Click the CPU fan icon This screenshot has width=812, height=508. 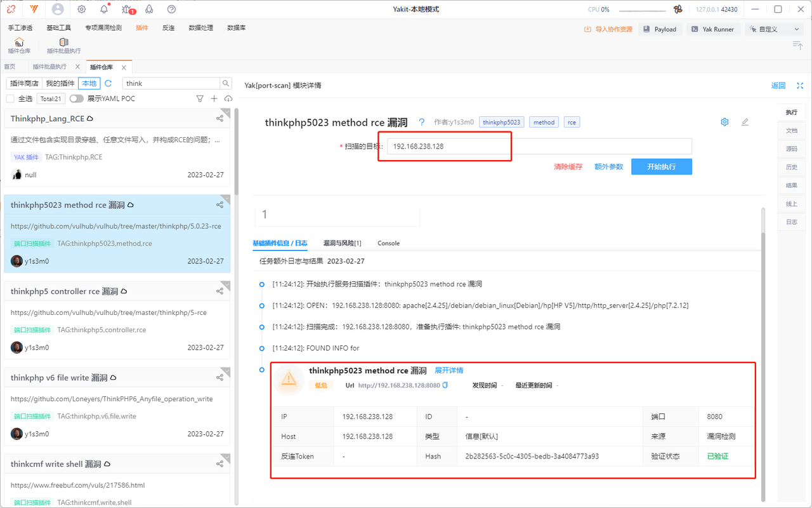coord(678,10)
